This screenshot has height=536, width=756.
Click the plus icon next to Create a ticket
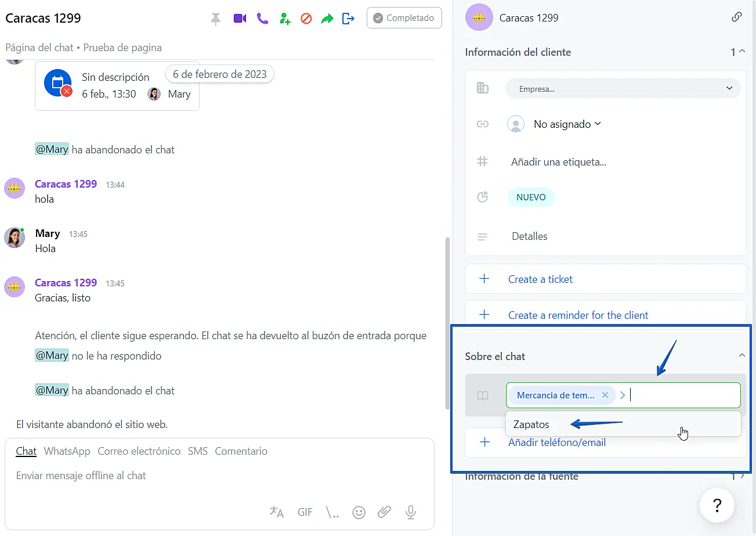click(484, 279)
